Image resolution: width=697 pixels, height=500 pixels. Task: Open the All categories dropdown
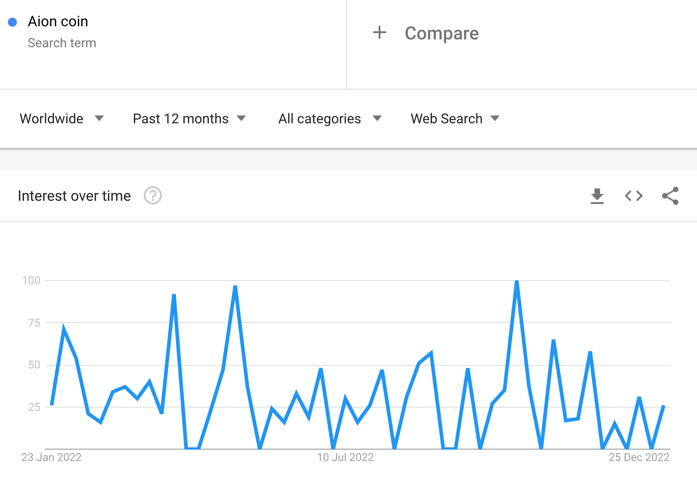[330, 119]
